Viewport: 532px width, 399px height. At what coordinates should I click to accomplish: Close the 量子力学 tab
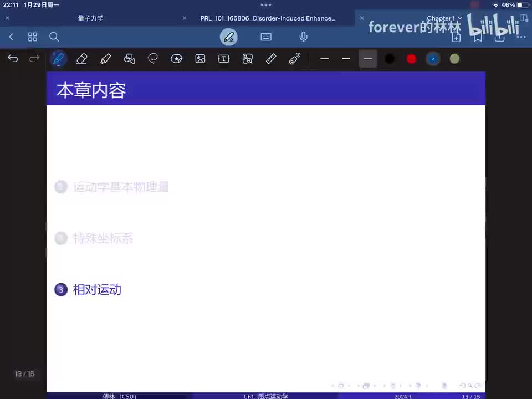(7, 18)
